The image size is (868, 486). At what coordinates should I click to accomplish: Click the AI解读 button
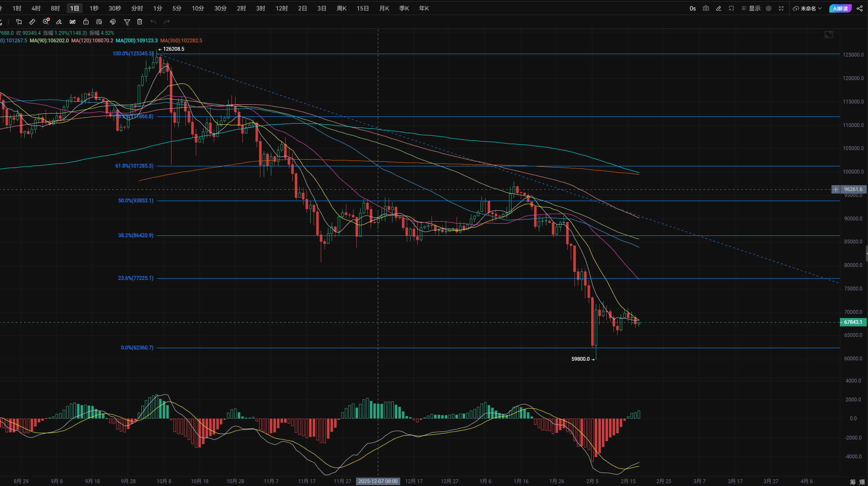point(840,8)
